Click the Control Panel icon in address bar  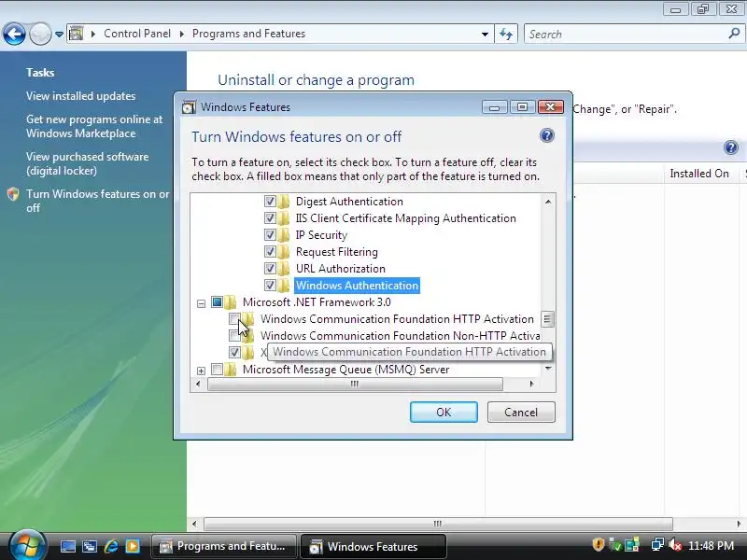click(x=77, y=34)
